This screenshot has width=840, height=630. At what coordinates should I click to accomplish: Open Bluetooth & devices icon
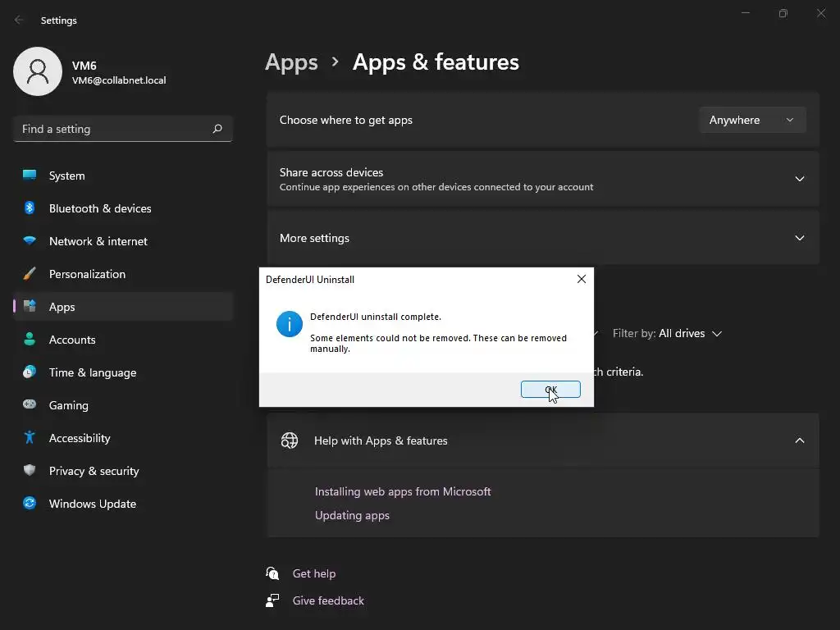(30, 208)
